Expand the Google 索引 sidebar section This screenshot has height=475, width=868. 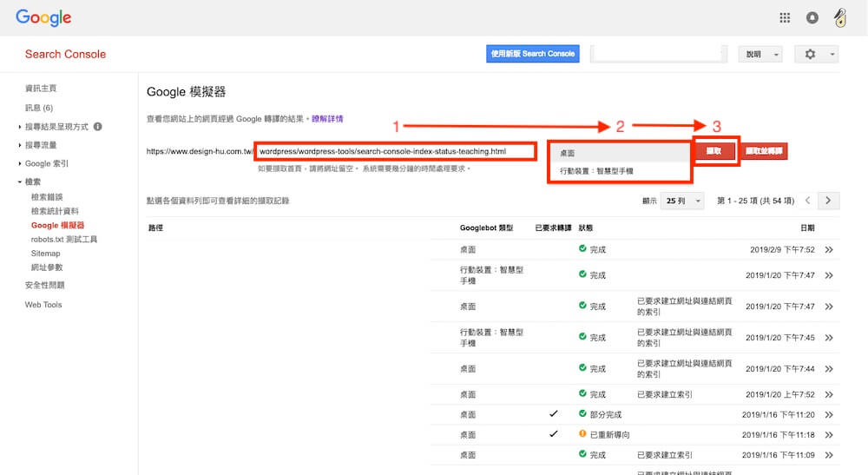(x=46, y=163)
